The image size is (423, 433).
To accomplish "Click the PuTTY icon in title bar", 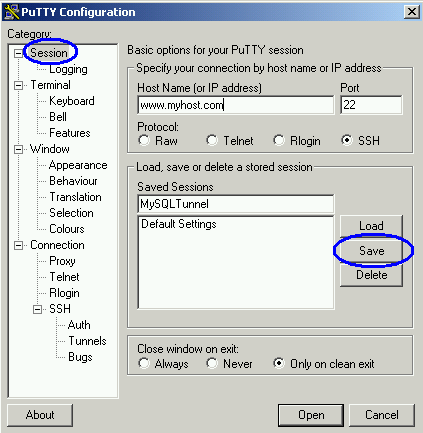I will tap(12, 12).
